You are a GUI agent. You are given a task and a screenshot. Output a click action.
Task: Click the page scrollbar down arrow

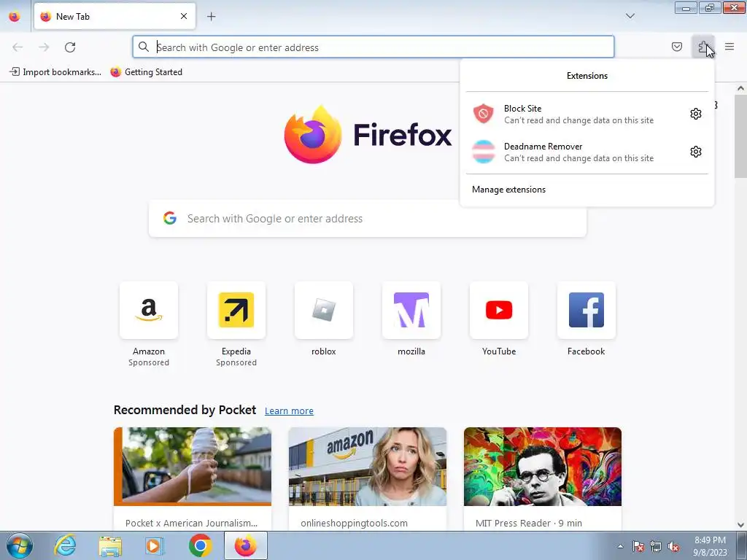[x=740, y=525]
